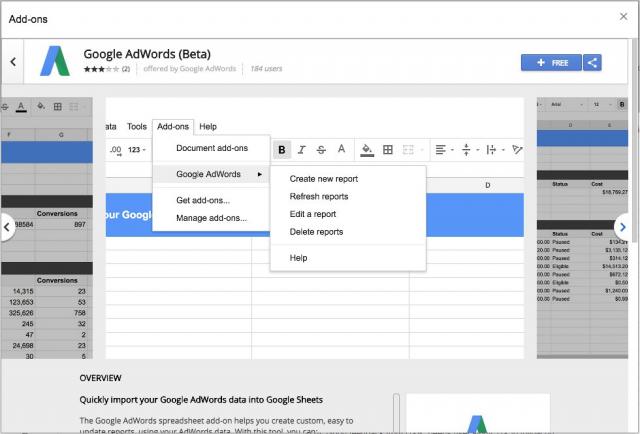Click the OVERVIEW heading
The image size is (640, 434).
100,378
